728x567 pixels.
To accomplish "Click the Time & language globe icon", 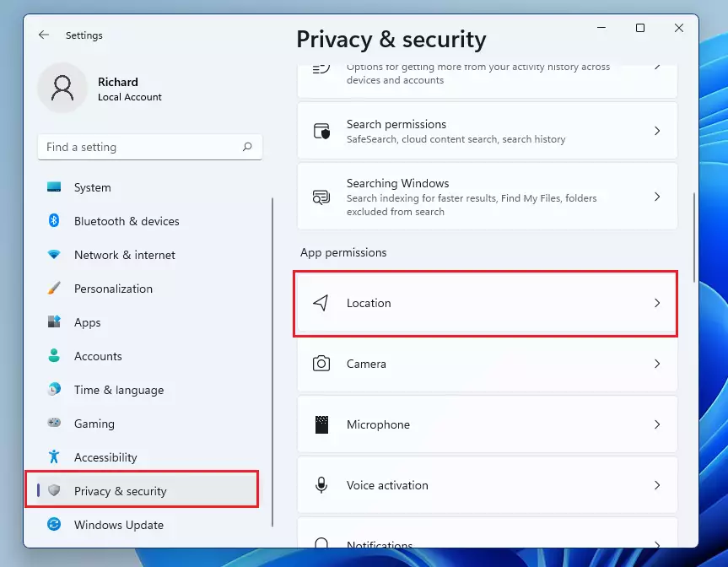I will click(54, 389).
